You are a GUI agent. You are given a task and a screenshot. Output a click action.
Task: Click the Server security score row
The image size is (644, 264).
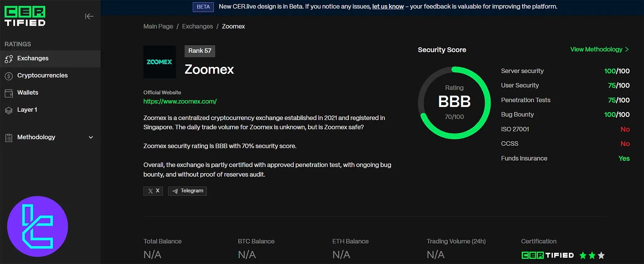[x=565, y=71]
